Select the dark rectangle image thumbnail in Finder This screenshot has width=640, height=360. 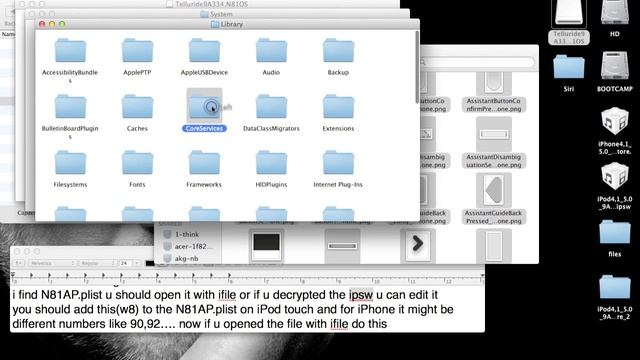tap(266, 246)
